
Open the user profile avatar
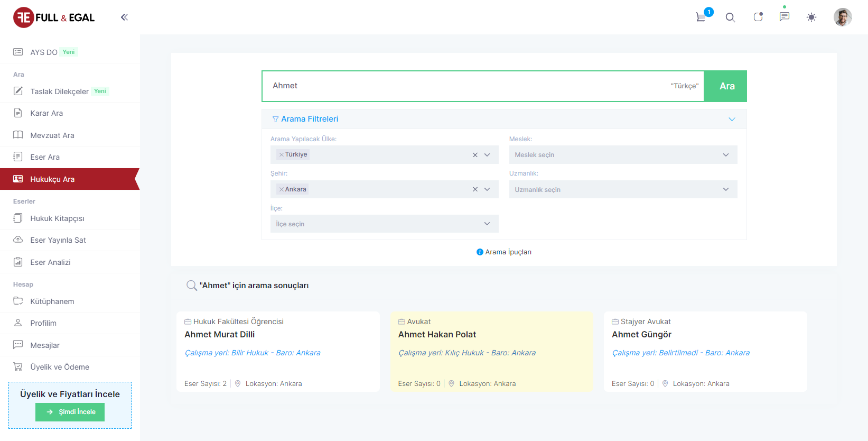tap(842, 17)
